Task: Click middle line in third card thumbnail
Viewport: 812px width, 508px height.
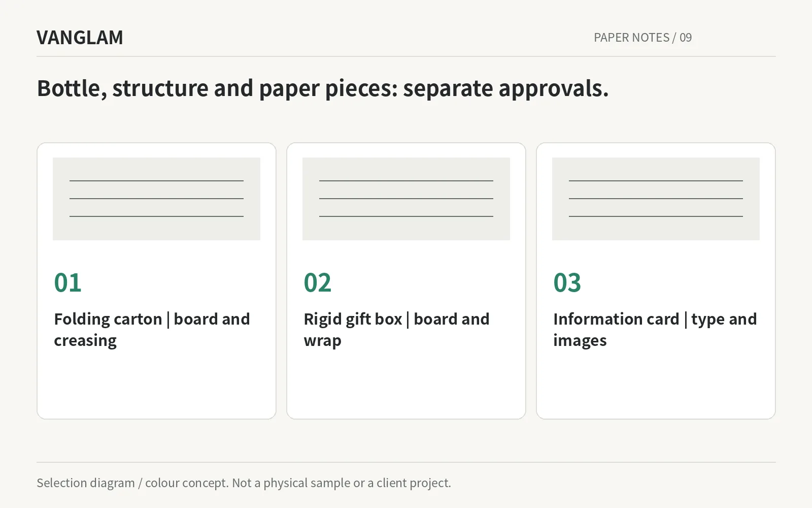Action: coord(656,199)
